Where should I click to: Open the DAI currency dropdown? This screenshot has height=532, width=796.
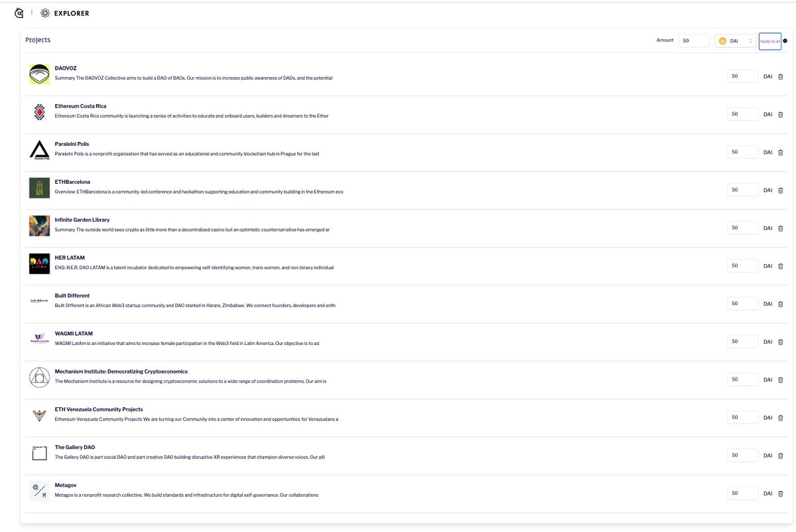point(736,40)
